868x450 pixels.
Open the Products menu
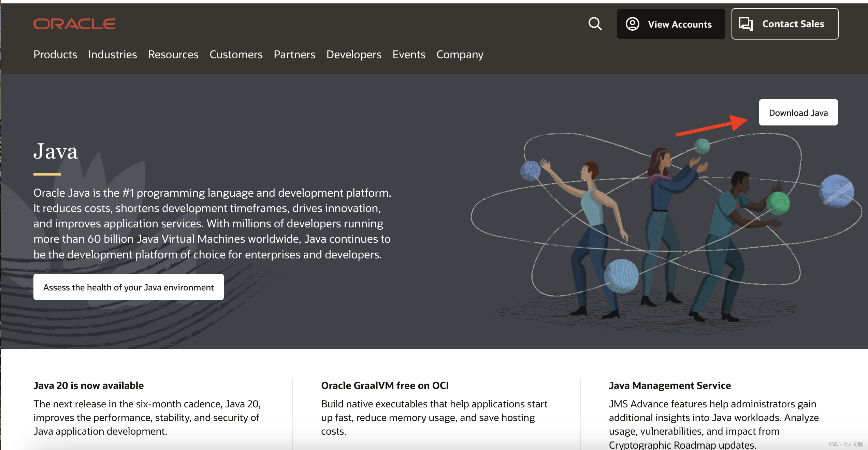click(x=55, y=55)
